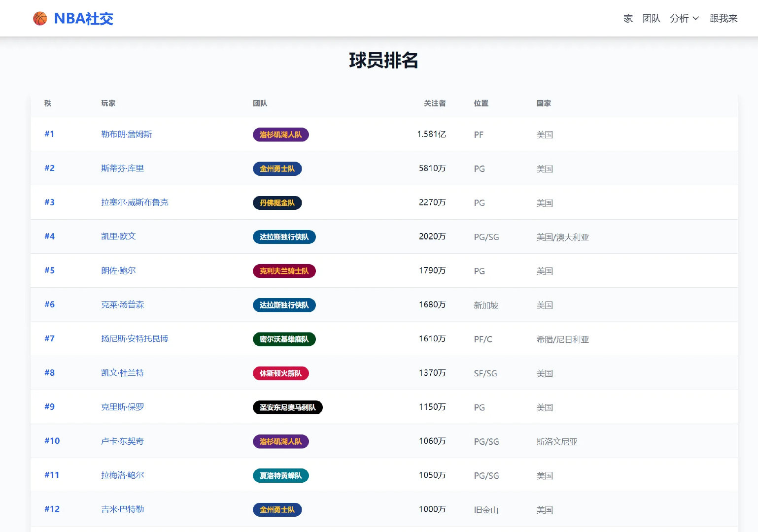Open player 扬尼斯·安特托昆博 profile

click(135, 338)
